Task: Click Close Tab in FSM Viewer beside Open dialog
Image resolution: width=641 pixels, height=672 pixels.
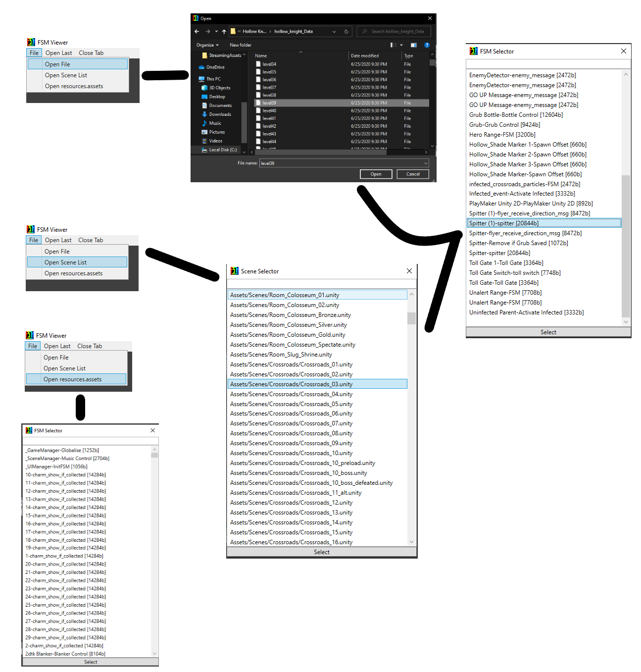Action: click(x=91, y=53)
